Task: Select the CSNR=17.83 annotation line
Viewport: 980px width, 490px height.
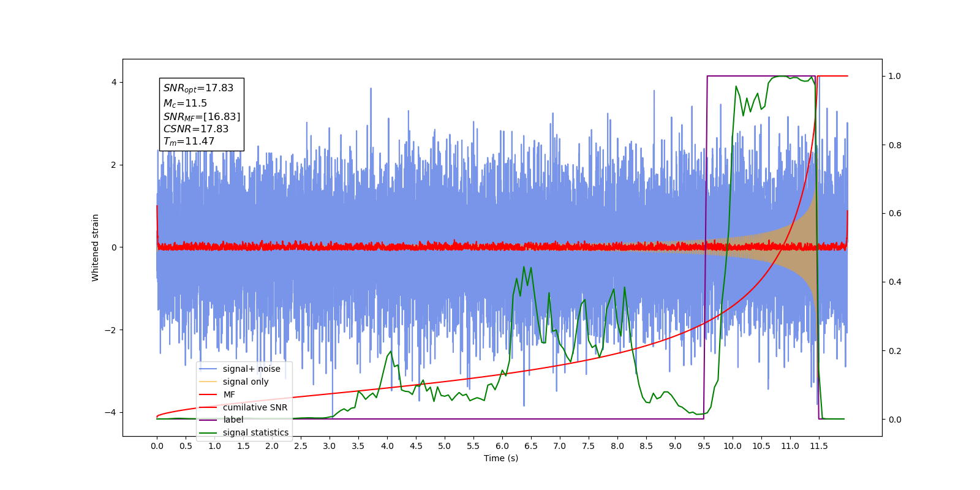Action: (x=195, y=129)
